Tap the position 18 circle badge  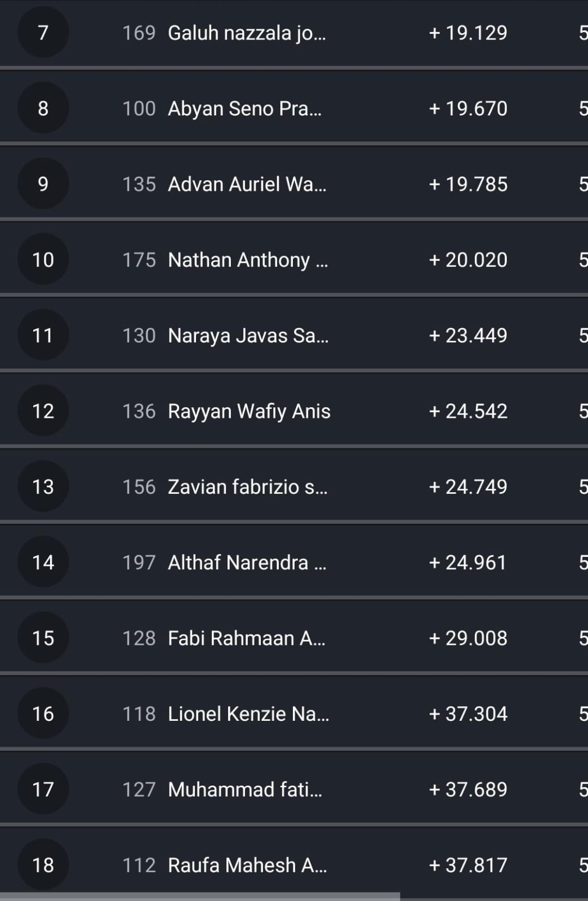click(x=43, y=865)
